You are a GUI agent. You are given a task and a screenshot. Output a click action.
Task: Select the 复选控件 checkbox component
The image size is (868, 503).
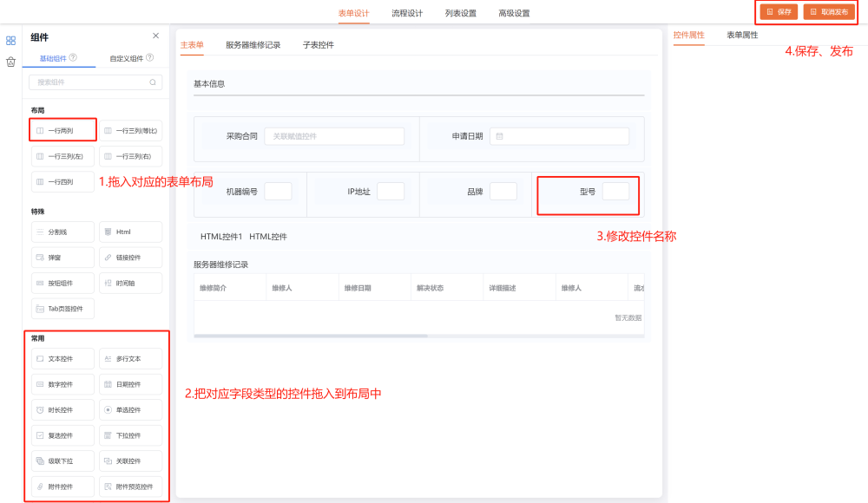(62, 435)
